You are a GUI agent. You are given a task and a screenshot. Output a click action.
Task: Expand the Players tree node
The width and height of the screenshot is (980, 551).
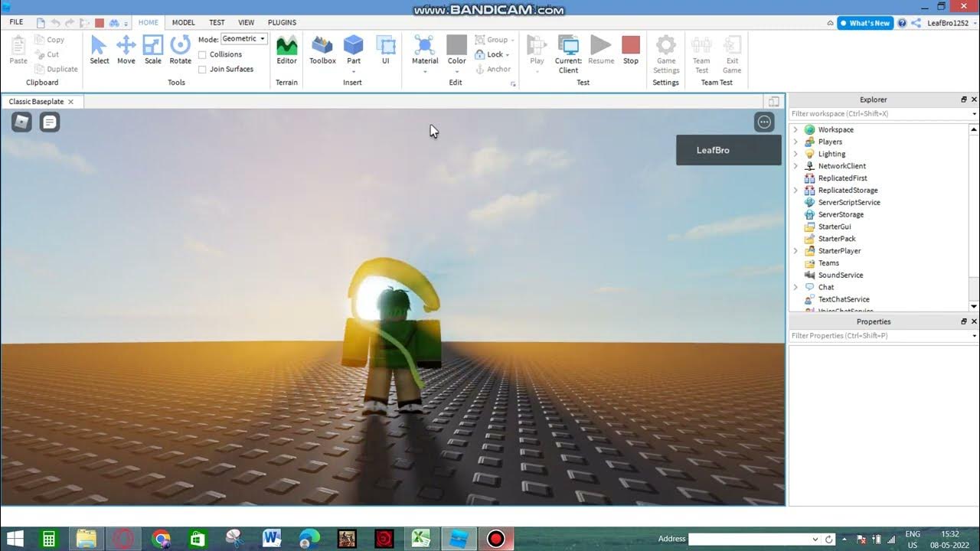click(x=795, y=142)
